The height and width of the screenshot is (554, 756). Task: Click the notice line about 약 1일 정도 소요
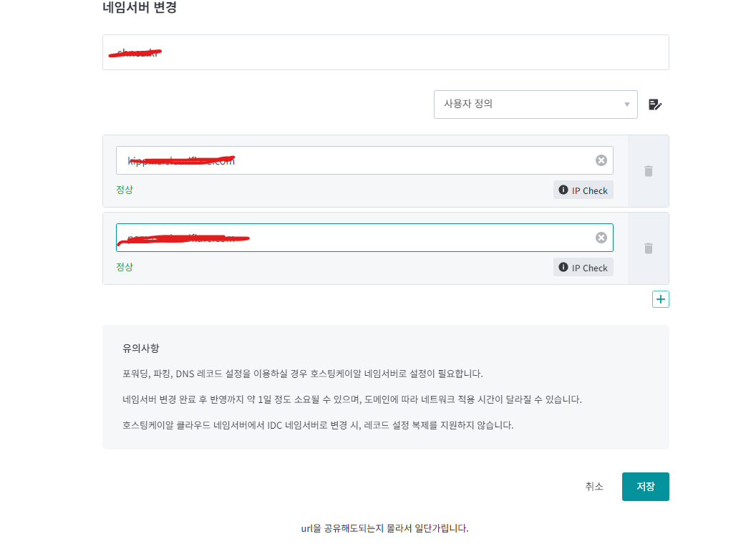click(x=352, y=399)
